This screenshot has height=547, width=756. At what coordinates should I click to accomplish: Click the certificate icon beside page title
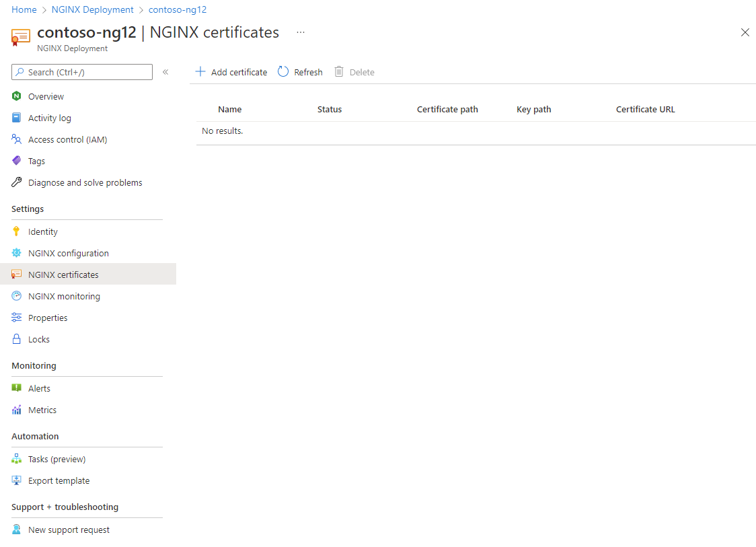21,37
